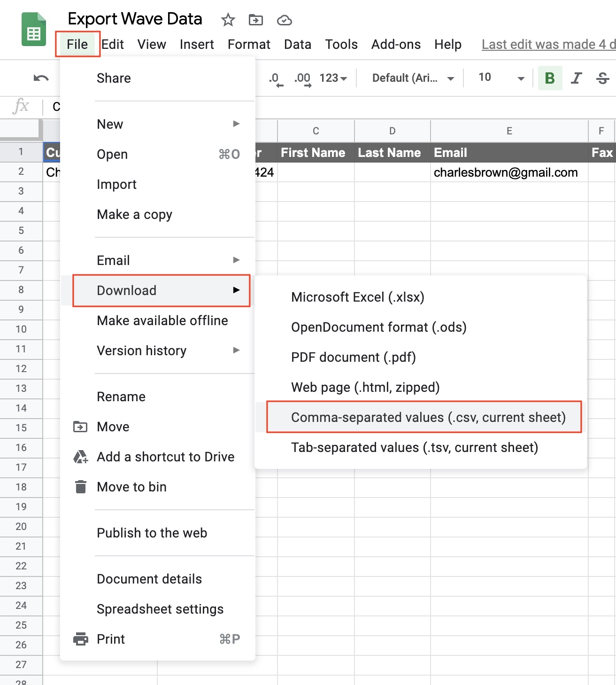Image resolution: width=616 pixels, height=685 pixels.
Task: Open the Tools menu
Action: click(x=341, y=44)
